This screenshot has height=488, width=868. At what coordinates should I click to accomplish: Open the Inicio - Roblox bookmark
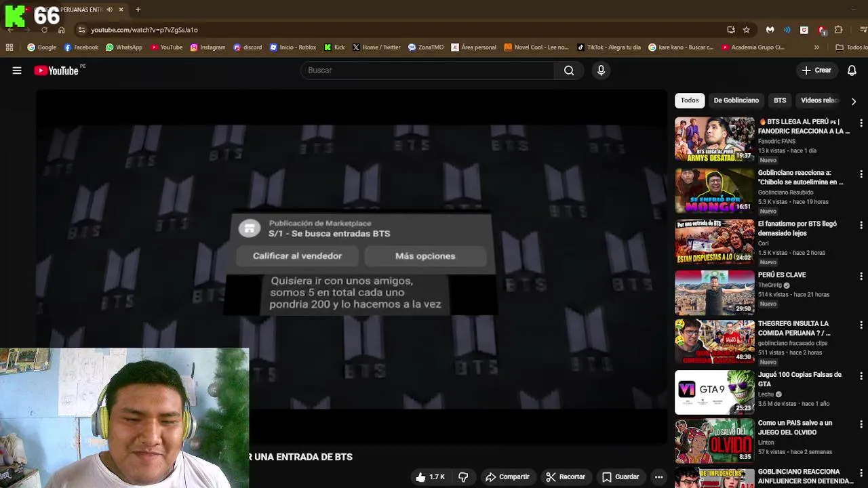click(x=293, y=47)
